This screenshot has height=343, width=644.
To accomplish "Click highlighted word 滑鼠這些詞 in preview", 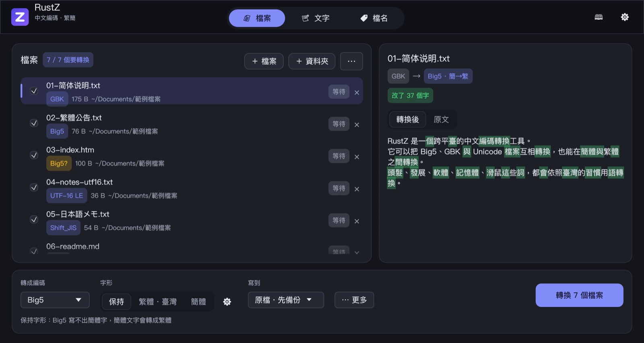I will 505,173.
